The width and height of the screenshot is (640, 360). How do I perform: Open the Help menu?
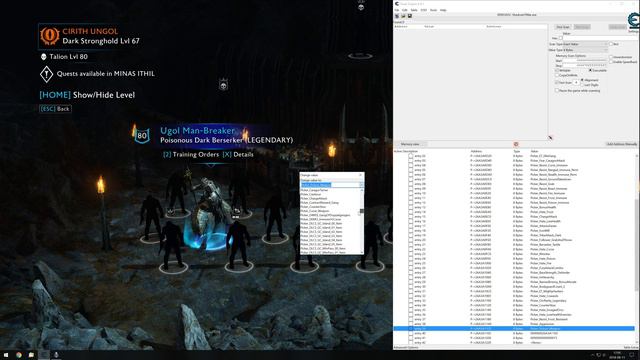pyautogui.click(x=443, y=10)
